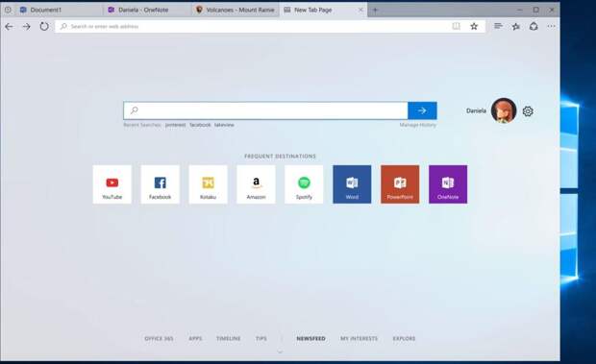Image resolution: width=596 pixels, height=364 pixels.
Task: Open the PowerPoint tile
Action: 400,184
